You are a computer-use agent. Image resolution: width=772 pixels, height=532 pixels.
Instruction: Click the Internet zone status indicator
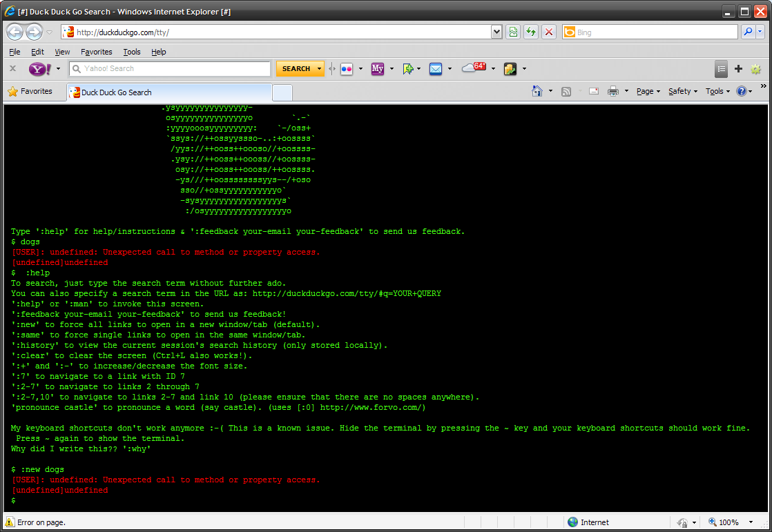point(588,522)
